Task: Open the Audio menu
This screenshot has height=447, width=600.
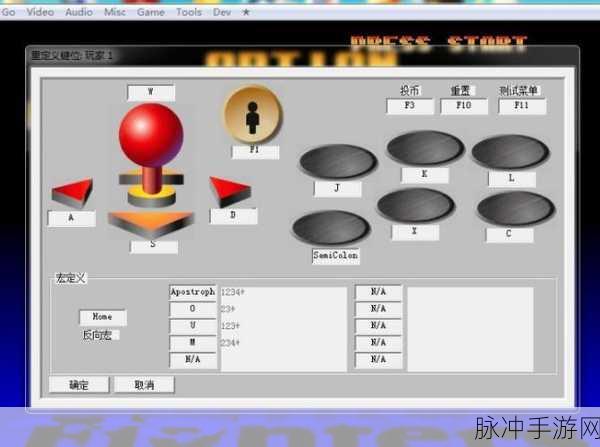Action: point(79,12)
